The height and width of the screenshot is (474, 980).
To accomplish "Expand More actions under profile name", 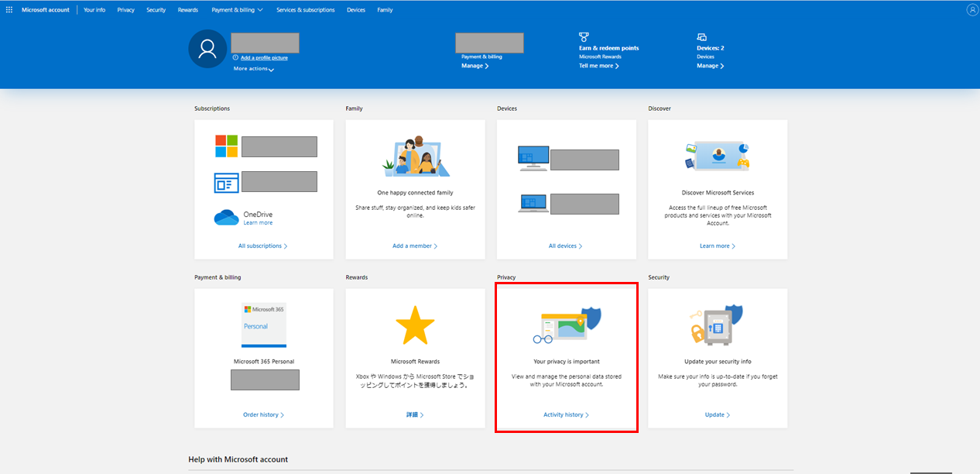I will click(x=254, y=69).
